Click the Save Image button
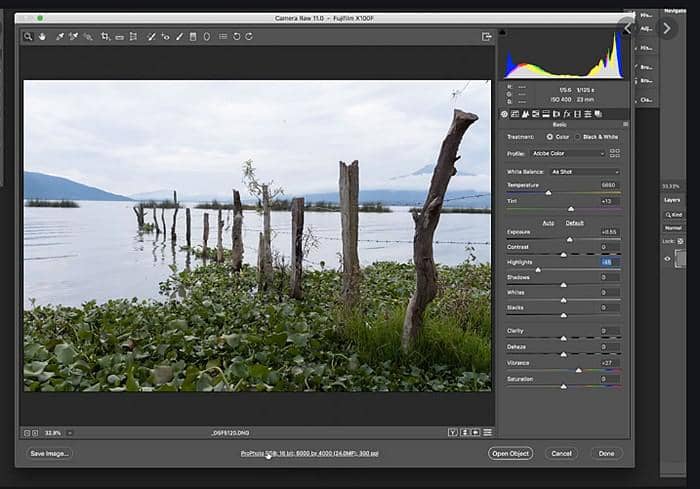700x489 pixels. pos(50,453)
